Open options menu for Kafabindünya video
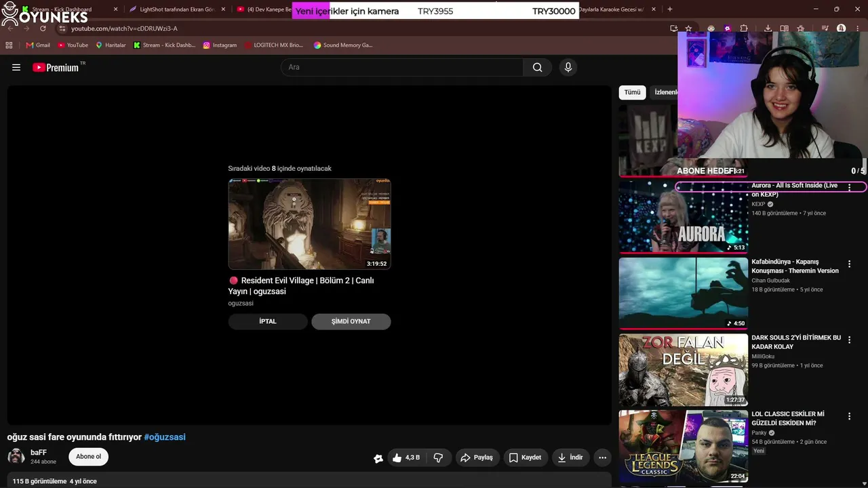The image size is (868, 488). (x=849, y=264)
